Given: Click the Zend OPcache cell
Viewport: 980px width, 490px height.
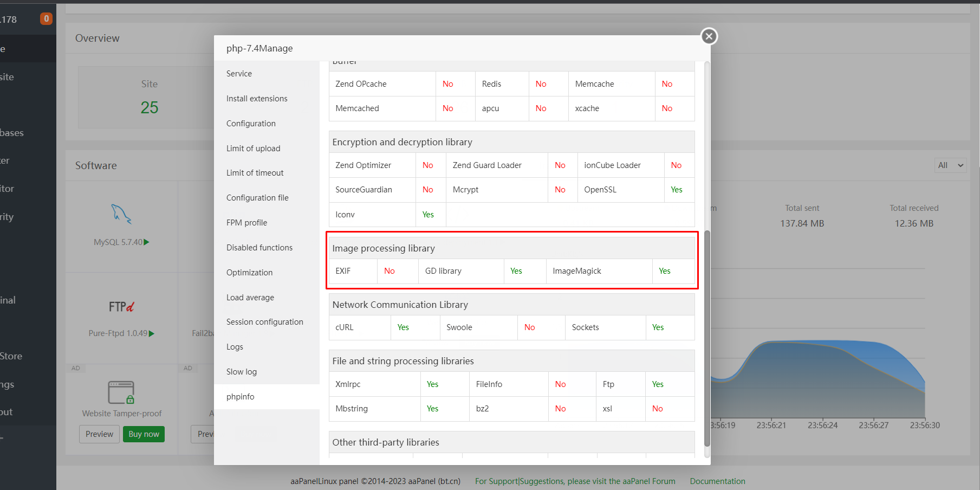Looking at the screenshot, I should pos(382,84).
